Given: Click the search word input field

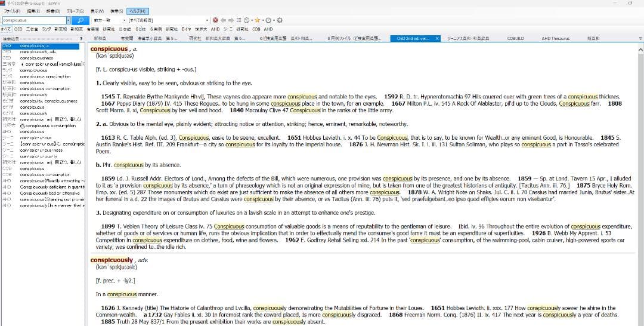Looking at the screenshot, I should pyautogui.click(x=34, y=20).
